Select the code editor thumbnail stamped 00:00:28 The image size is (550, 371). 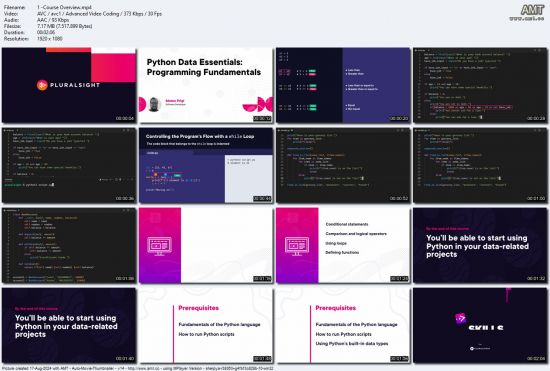(x=480, y=85)
